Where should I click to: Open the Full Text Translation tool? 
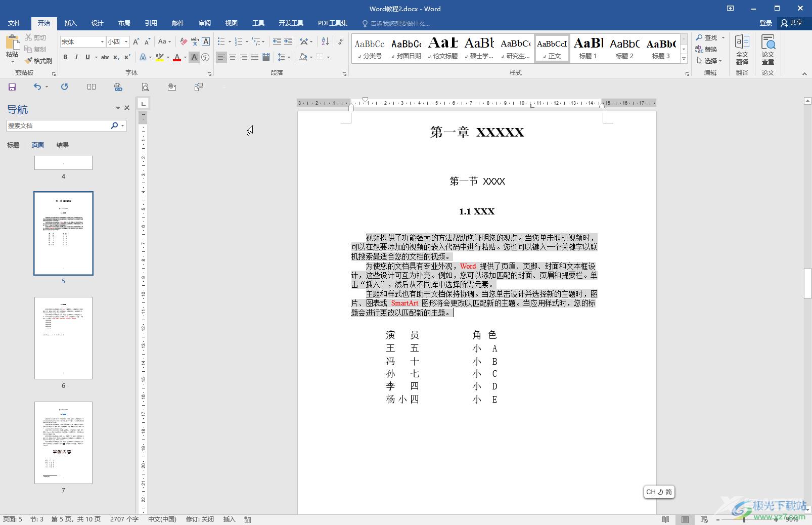point(742,49)
